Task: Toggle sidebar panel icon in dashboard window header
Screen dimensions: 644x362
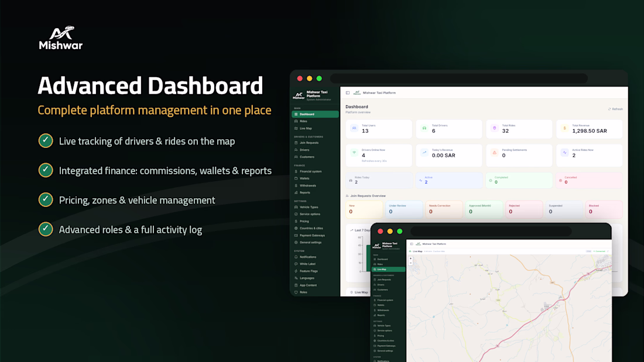Action: (x=348, y=93)
